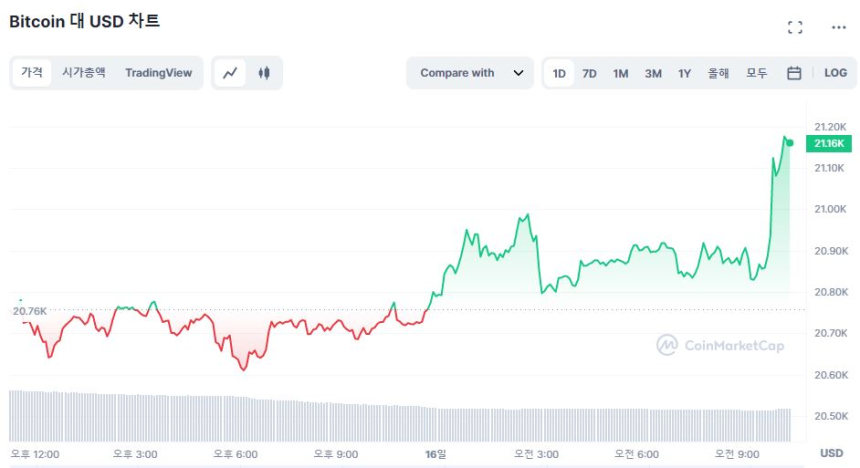Switch to candlestick chart view

click(264, 73)
